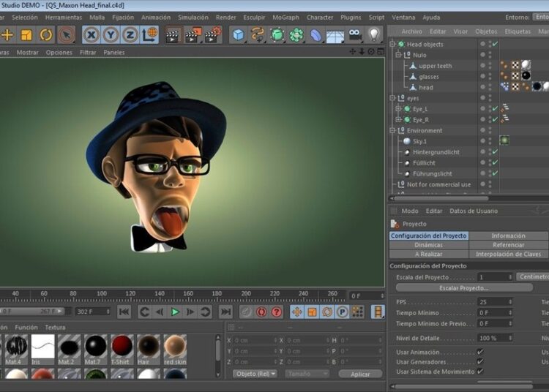Toggle enable checkmark for Hintergrundlicht
The height and width of the screenshot is (392, 549).
[x=495, y=152]
